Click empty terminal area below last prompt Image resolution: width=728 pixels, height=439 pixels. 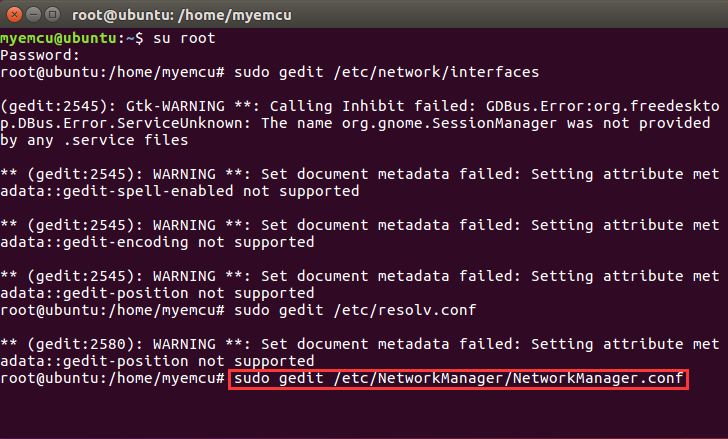[x=364, y=414]
